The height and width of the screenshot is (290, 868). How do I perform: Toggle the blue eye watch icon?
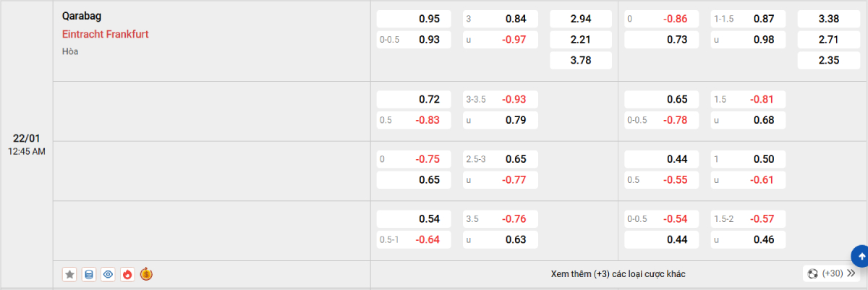(109, 274)
